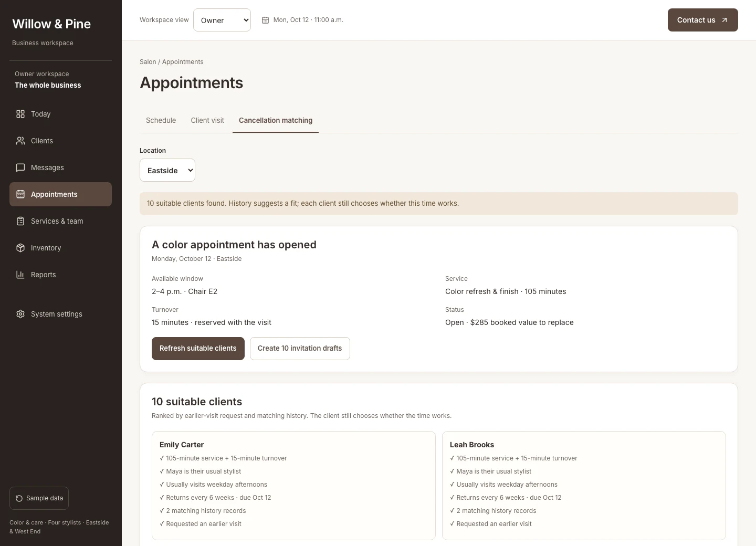Image resolution: width=756 pixels, height=546 pixels.
Task: Click 'The whole business' workspace label
Action: click(48, 85)
